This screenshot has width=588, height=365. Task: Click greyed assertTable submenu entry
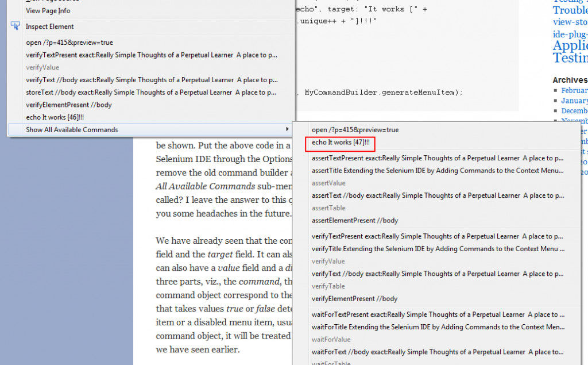328,208
